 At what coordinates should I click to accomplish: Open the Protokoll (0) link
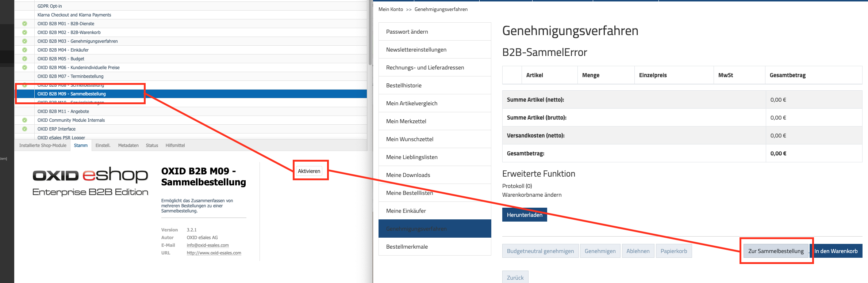pyautogui.click(x=517, y=186)
